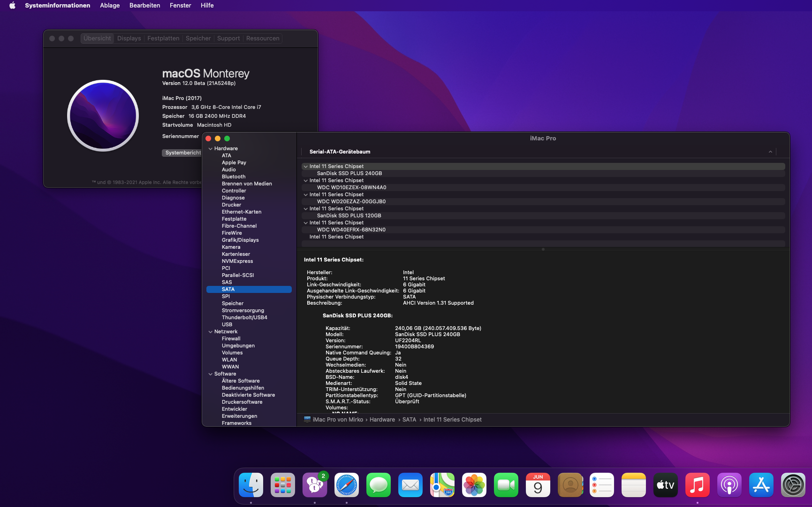The width and height of the screenshot is (812, 507).
Task: Switch to the Displays tab
Action: 129,38
